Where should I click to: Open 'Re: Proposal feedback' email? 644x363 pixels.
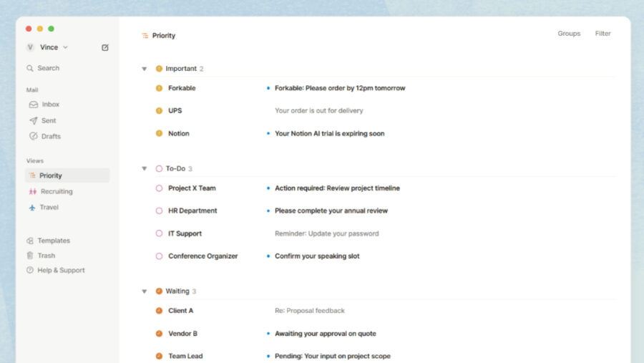point(309,311)
